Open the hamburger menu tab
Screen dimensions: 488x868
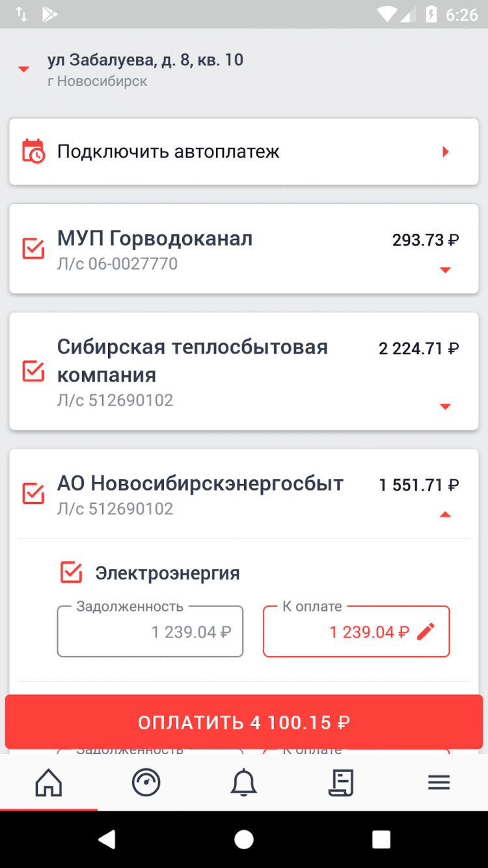pos(439,782)
